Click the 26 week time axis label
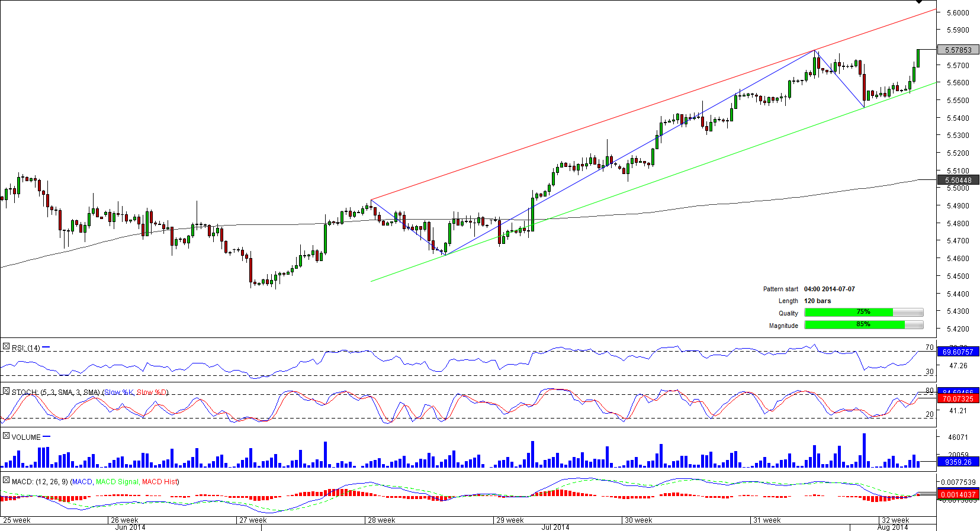 click(x=124, y=520)
